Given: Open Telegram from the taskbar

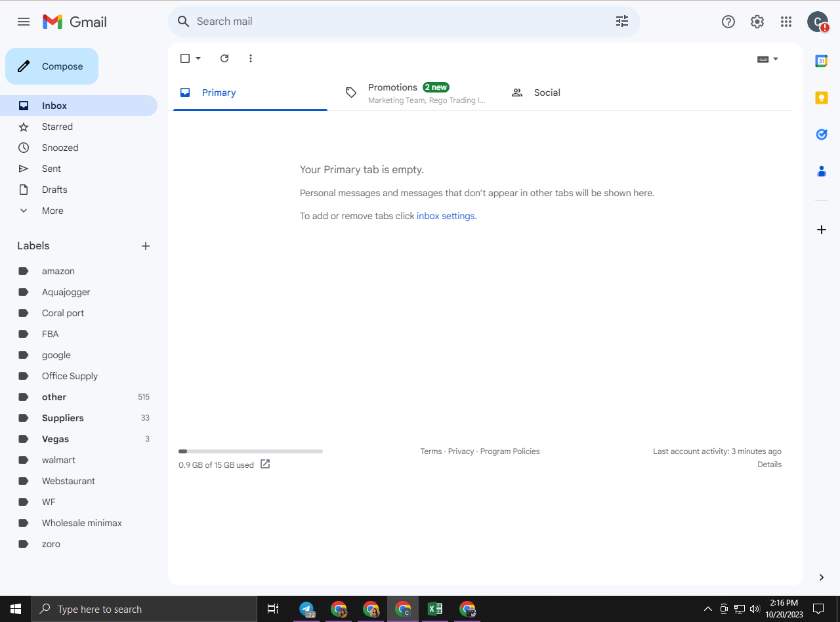Looking at the screenshot, I should (x=306, y=609).
